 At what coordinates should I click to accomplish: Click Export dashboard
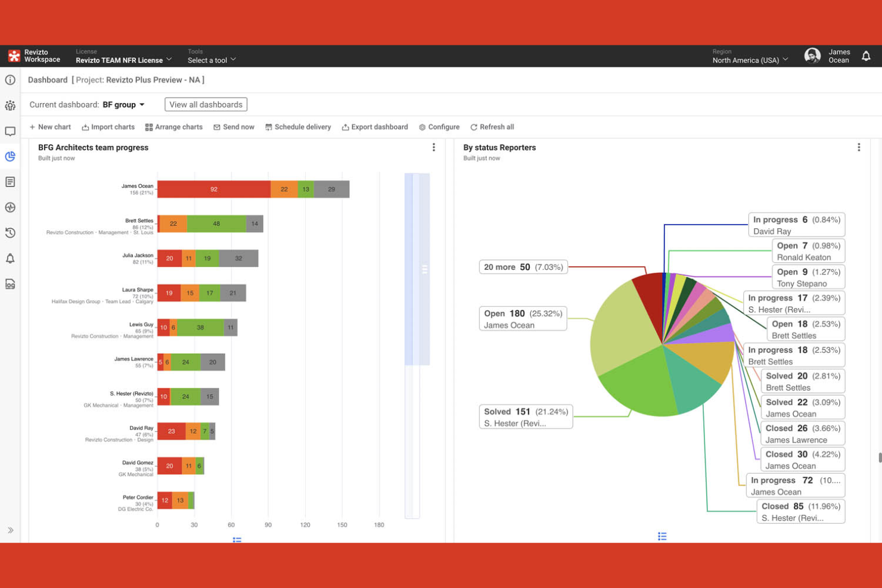375,127
